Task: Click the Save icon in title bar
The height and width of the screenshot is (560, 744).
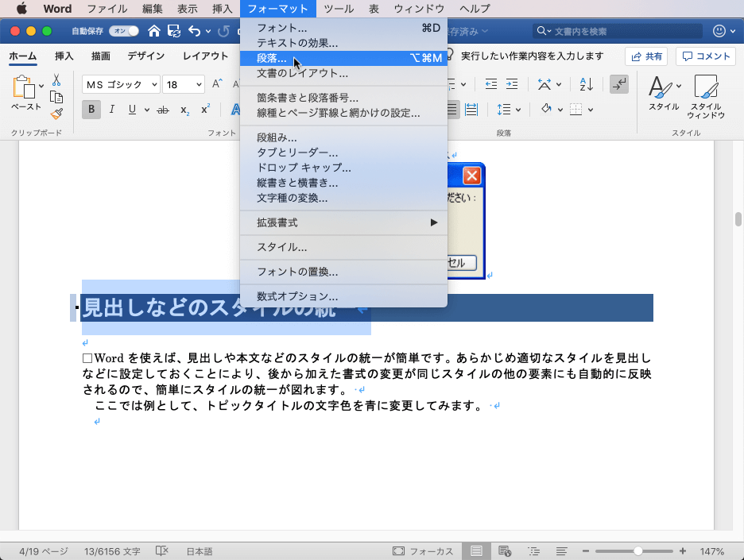Action: [x=173, y=31]
